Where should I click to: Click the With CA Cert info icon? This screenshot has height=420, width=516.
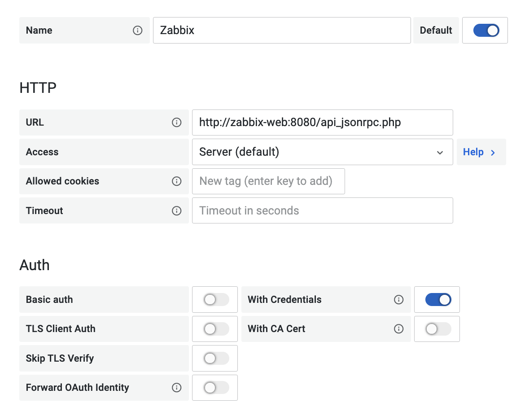tap(398, 329)
